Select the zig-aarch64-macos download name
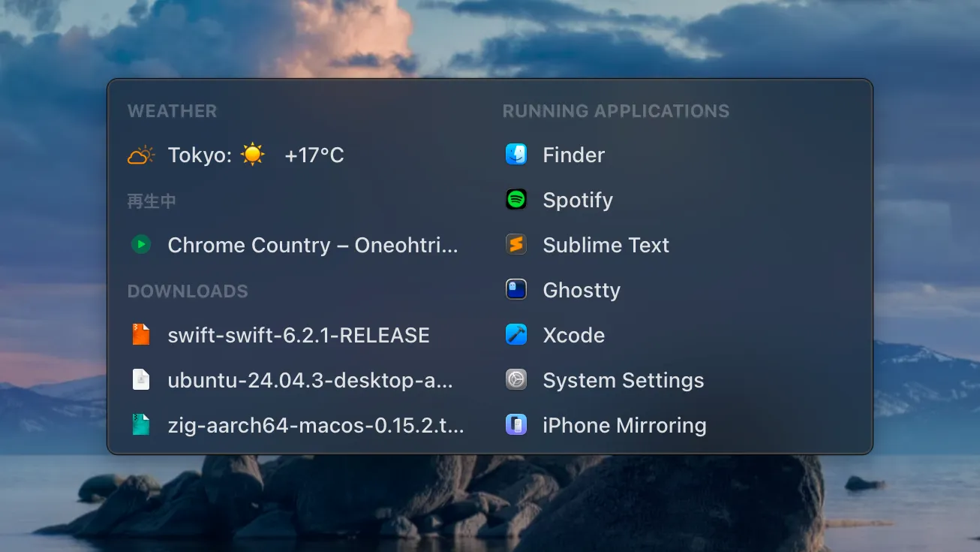 click(315, 426)
